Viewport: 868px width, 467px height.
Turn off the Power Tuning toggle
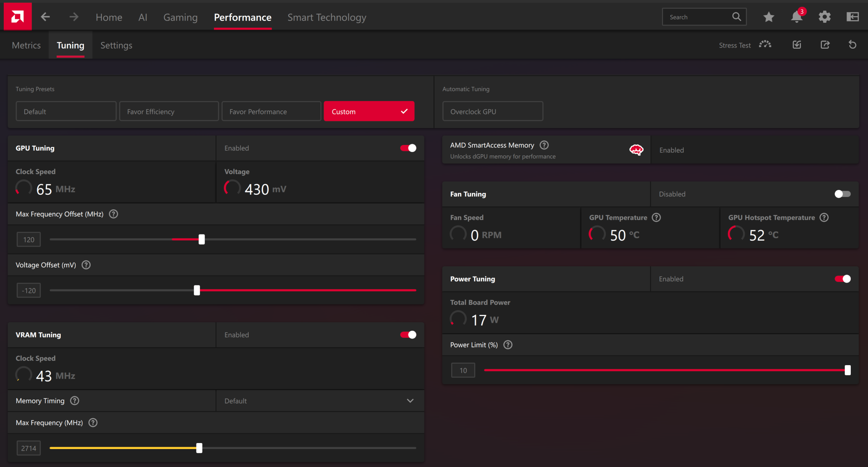click(843, 279)
